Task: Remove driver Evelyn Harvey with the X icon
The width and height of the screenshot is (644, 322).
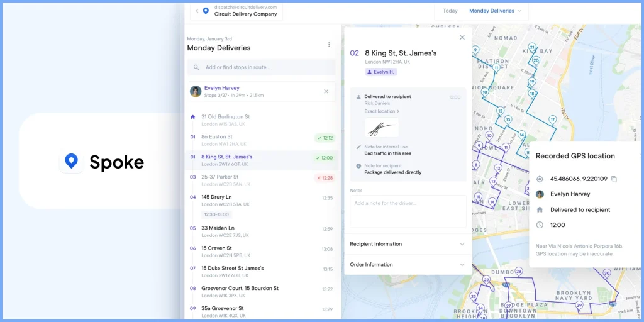Action: [326, 91]
